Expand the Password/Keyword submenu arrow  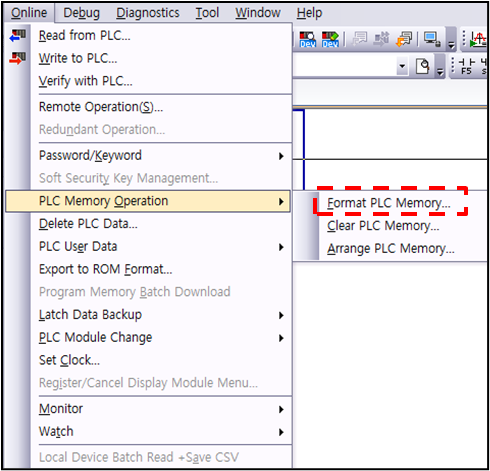click(281, 156)
